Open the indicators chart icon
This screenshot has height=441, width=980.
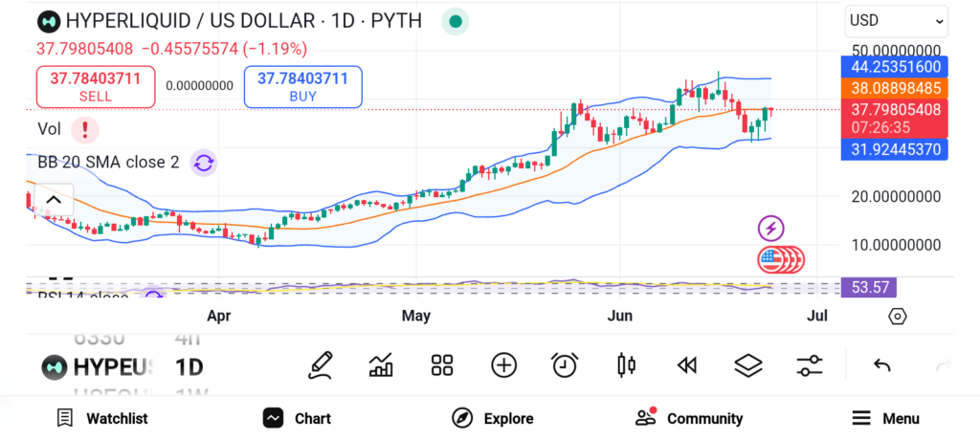point(381,365)
